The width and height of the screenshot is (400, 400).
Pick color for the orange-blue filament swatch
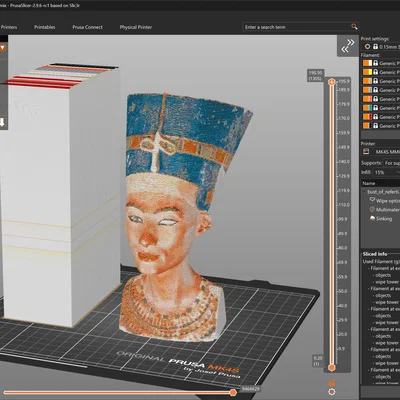pyautogui.click(x=367, y=108)
